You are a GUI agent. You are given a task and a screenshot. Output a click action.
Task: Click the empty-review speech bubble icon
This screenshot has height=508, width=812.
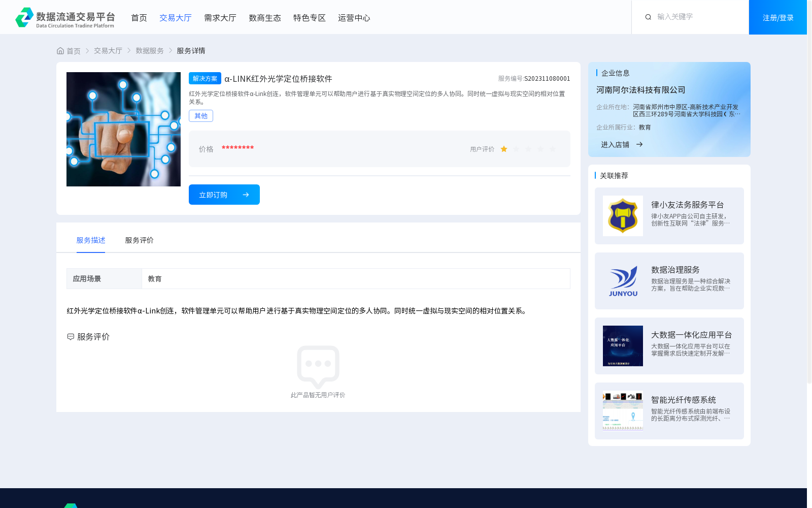point(318,367)
